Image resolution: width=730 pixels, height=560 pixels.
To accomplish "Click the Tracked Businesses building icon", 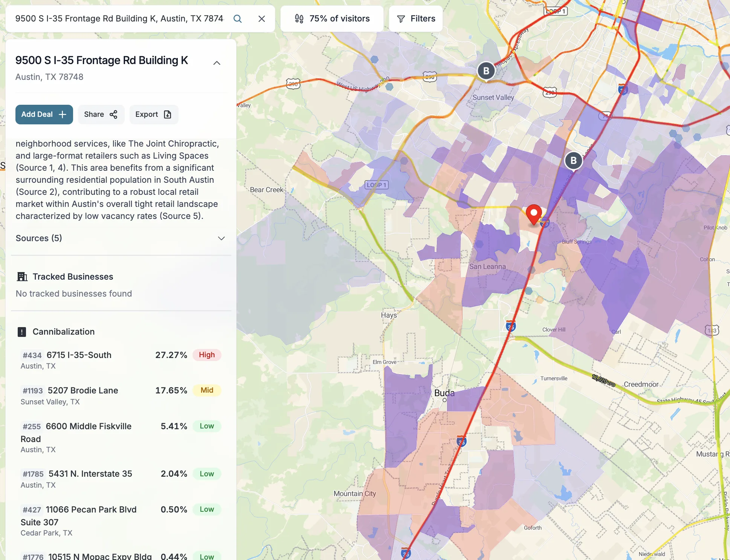I will point(22,277).
